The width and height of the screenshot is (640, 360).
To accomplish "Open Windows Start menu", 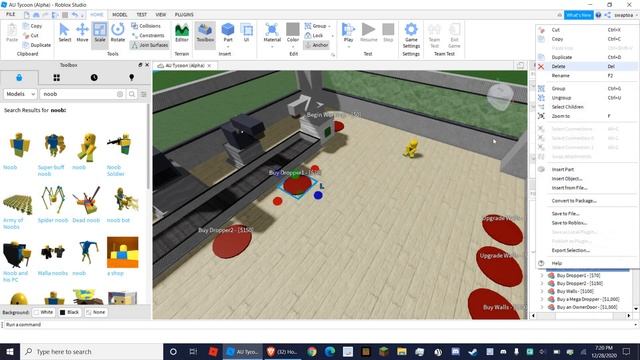I will coord(10,351).
